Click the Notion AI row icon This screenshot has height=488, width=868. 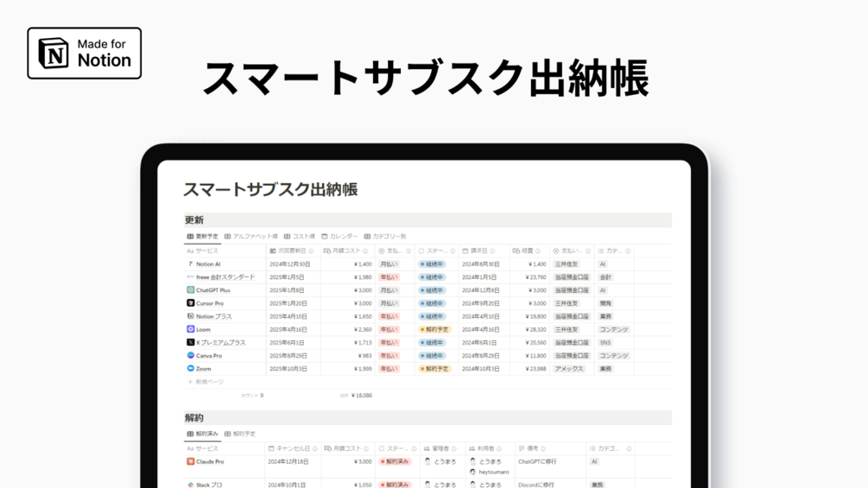[x=190, y=264]
